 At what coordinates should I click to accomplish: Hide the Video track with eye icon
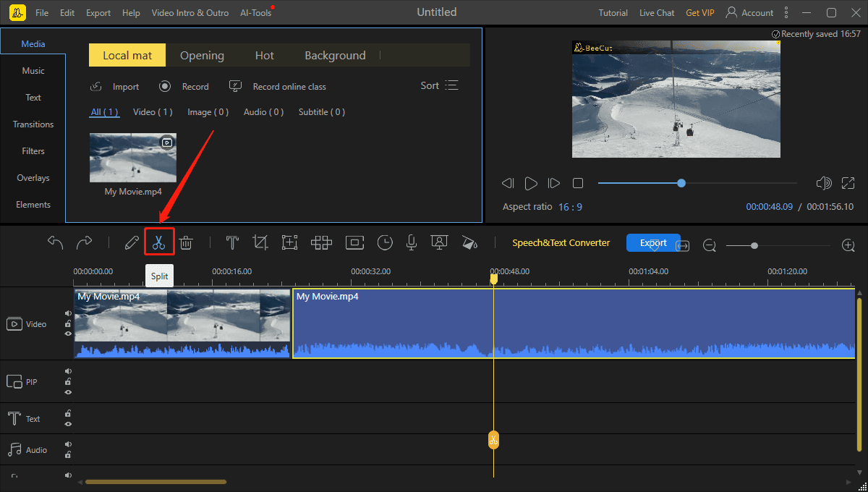click(68, 334)
